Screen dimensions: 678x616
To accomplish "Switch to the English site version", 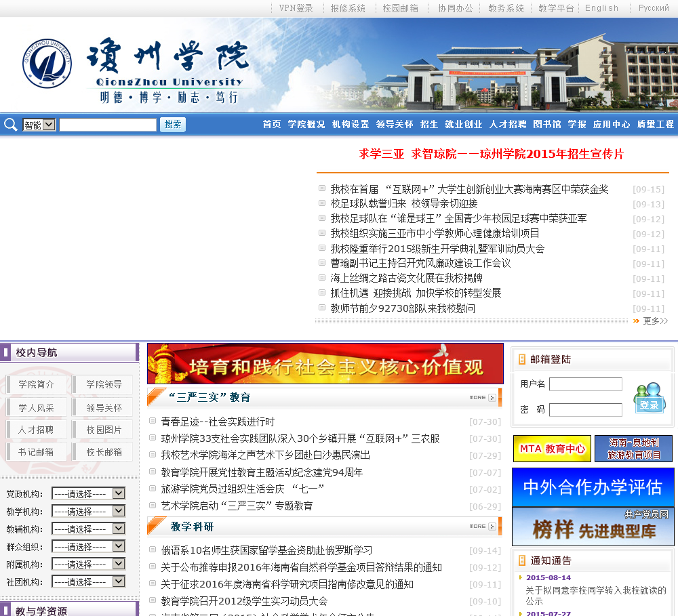I will (x=601, y=8).
